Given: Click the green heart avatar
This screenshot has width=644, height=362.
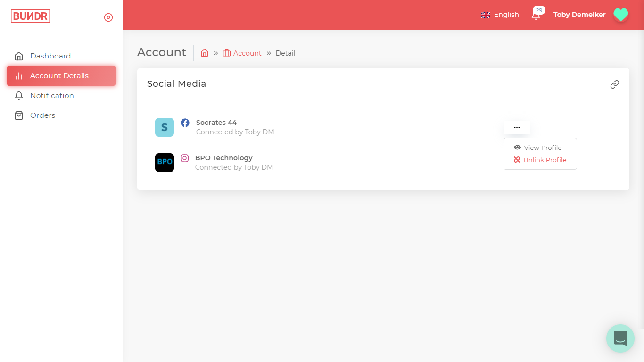Looking at the screenshot, I should (620, 15).
